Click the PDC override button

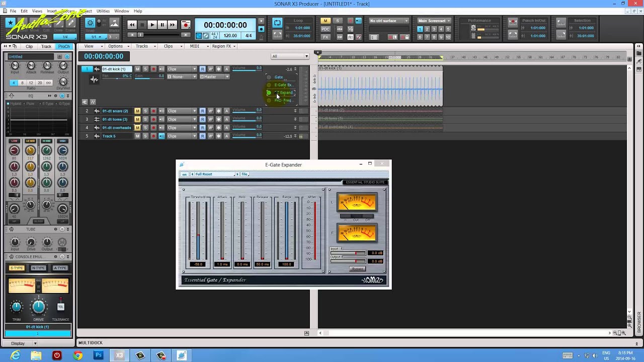pyautogui.click(x=326, y=29)
